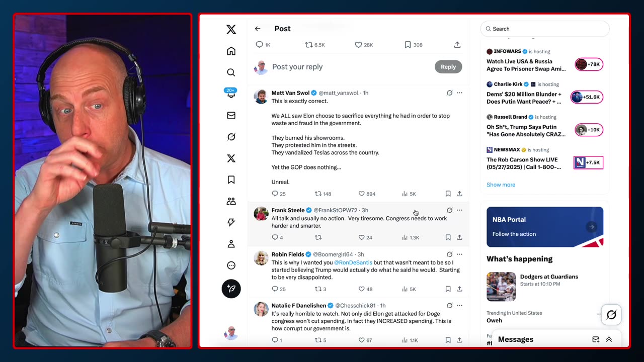
Task: Open Messages envelope icon in sidebar
Action: 231,116
